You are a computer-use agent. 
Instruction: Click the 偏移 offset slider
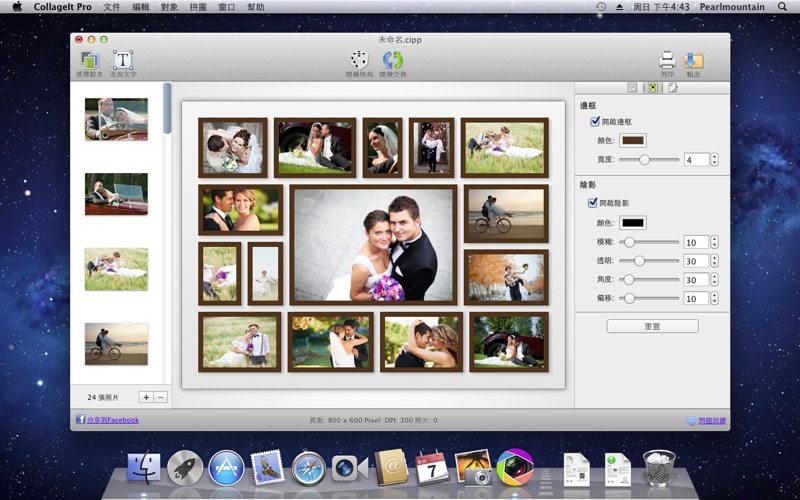[649, 298]
